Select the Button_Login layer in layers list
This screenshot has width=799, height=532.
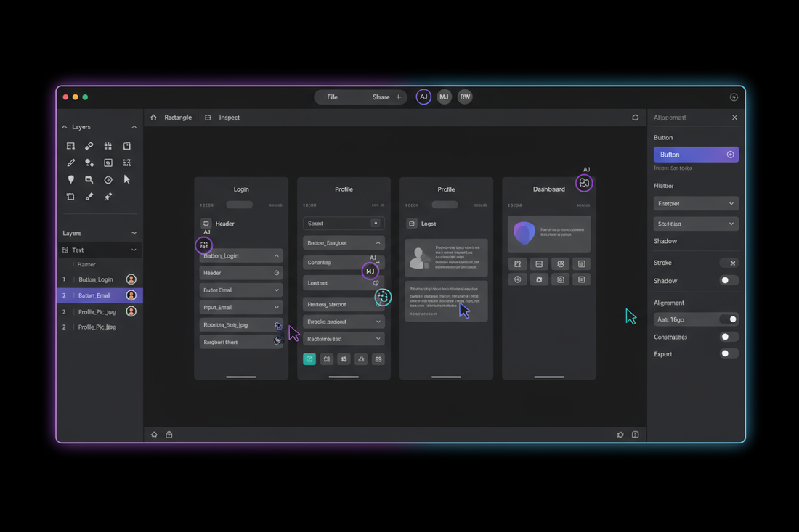[96, 279]
